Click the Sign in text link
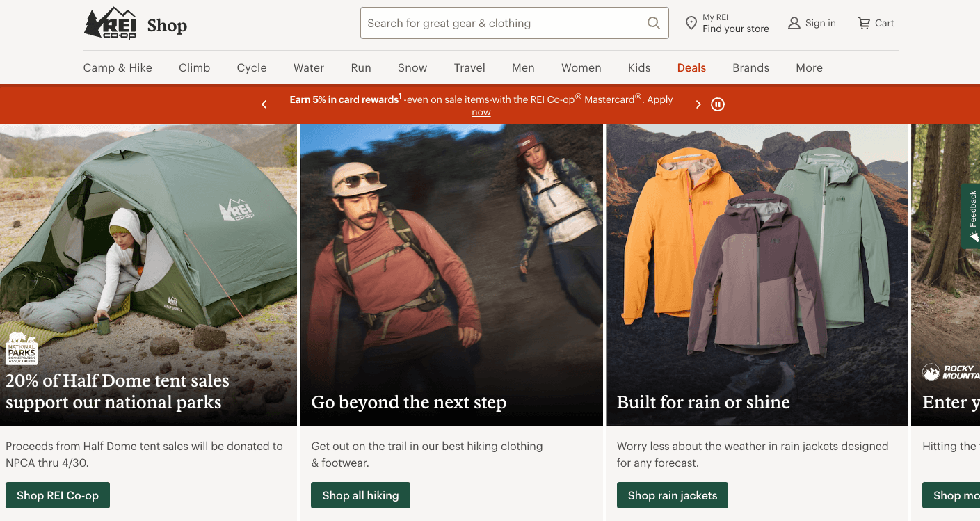The width and height of the screenshot is (980, 521). pos(821,23)
